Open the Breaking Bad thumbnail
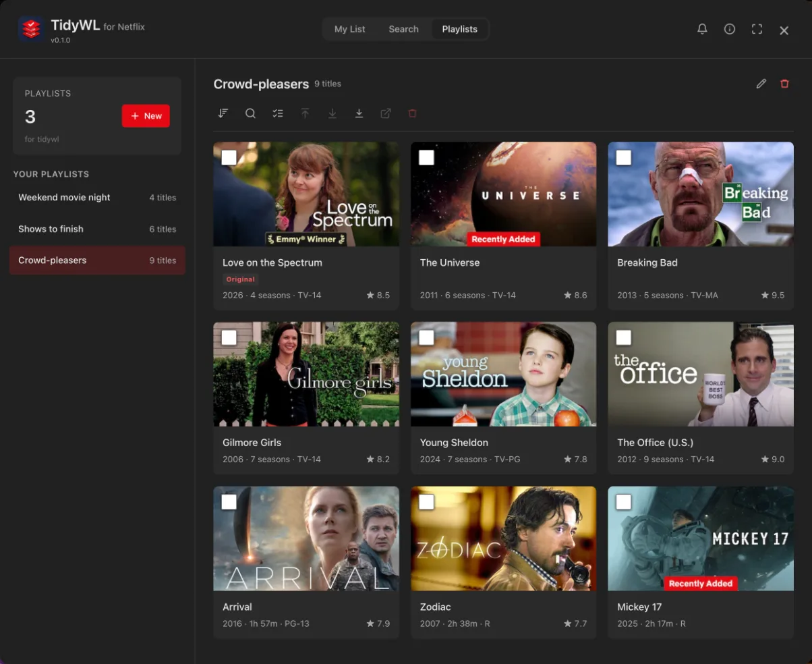Viewport: 812px width, 664px height. coord(701,194)
